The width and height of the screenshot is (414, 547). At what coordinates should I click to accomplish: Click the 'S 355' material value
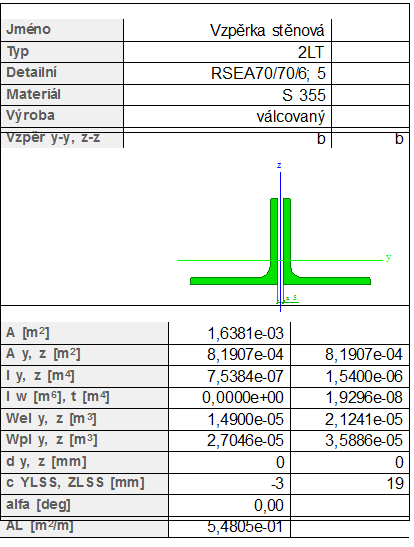[x=304, y=95]
